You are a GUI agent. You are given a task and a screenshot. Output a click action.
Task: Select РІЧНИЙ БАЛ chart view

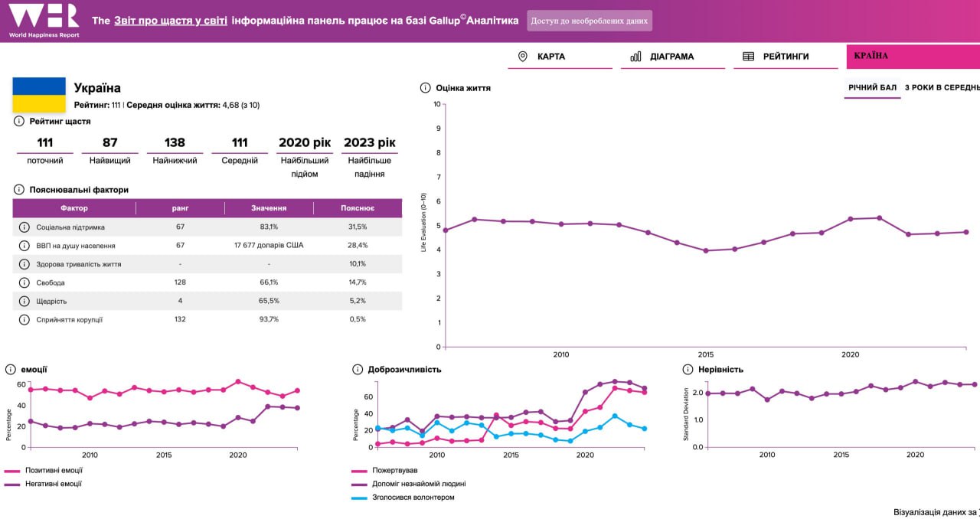click(x=872, y=88)
